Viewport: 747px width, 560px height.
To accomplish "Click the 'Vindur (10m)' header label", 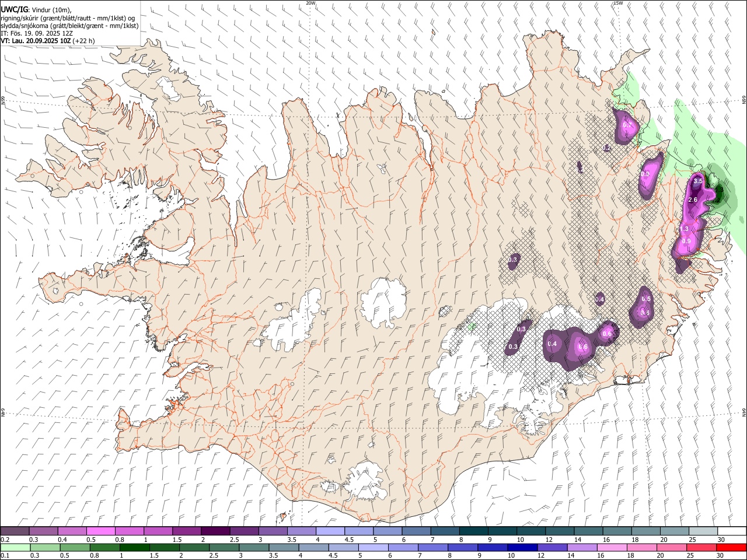I will click(51, 10).
